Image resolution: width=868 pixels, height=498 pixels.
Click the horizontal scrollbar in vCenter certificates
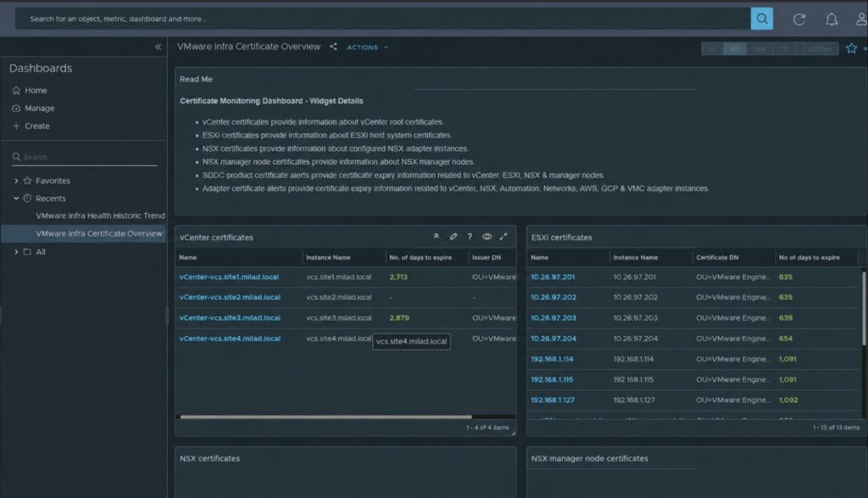click(x=326, y=417)
